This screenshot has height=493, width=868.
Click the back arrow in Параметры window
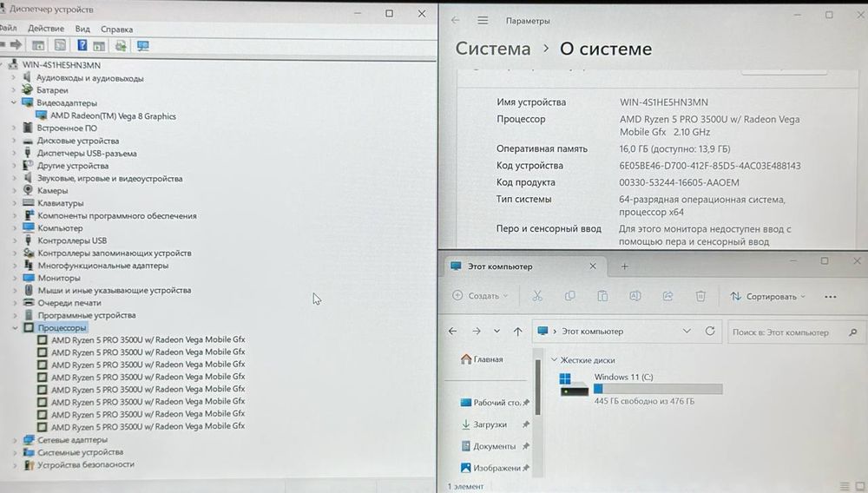point(455,20)
